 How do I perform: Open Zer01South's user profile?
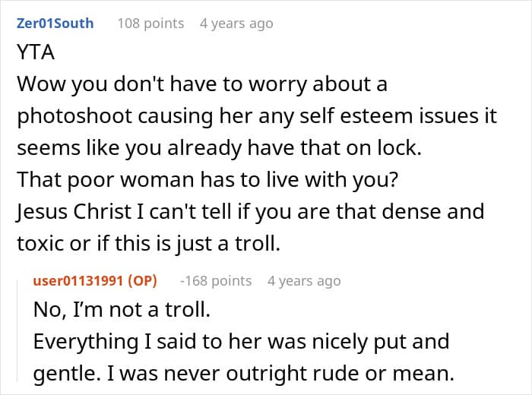[x=55, y=24]
